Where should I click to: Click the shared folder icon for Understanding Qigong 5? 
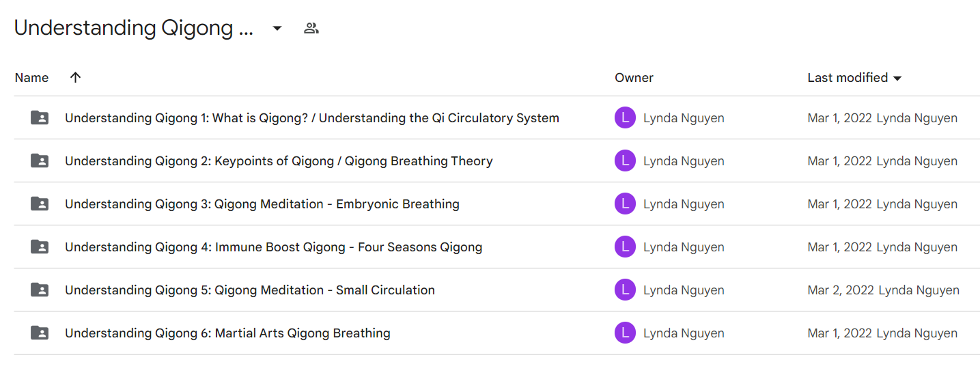click(40, 290)
